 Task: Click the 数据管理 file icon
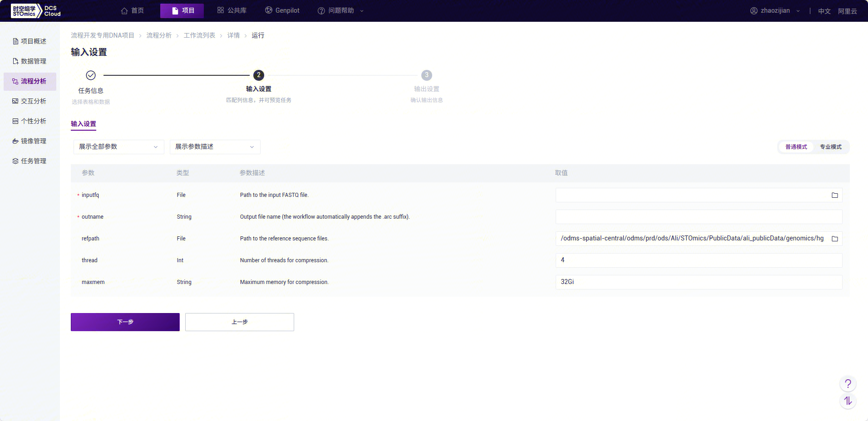point(15,61)
